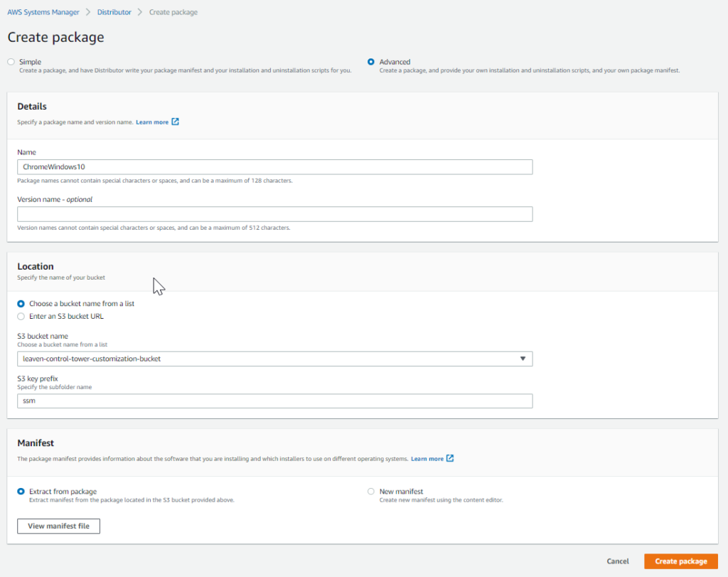Click the Cancel button

tap(617, 561)
